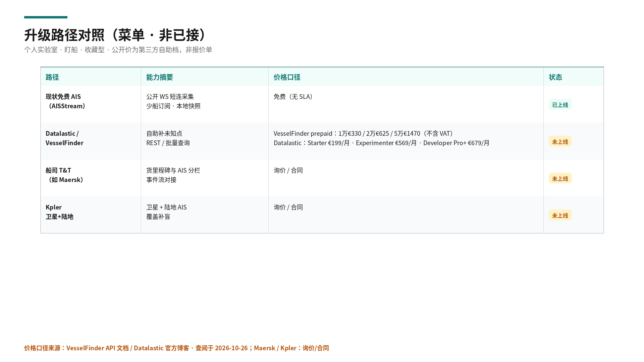Click the 免费（无 SLA）price cell
644x362 pixels.
(x=406, y=104)
